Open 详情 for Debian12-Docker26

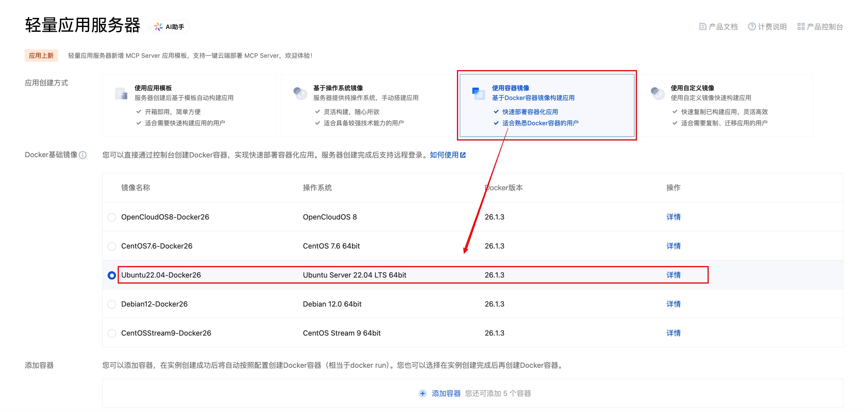tap(673, 304)
